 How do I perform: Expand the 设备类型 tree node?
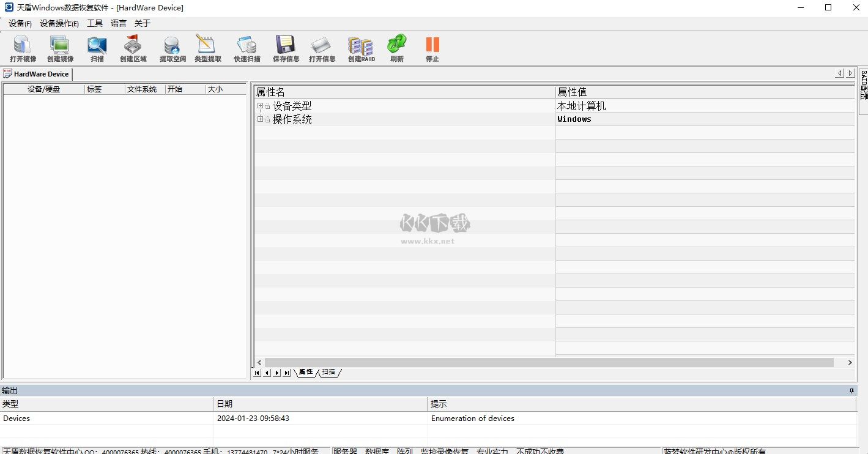point(261,105)
